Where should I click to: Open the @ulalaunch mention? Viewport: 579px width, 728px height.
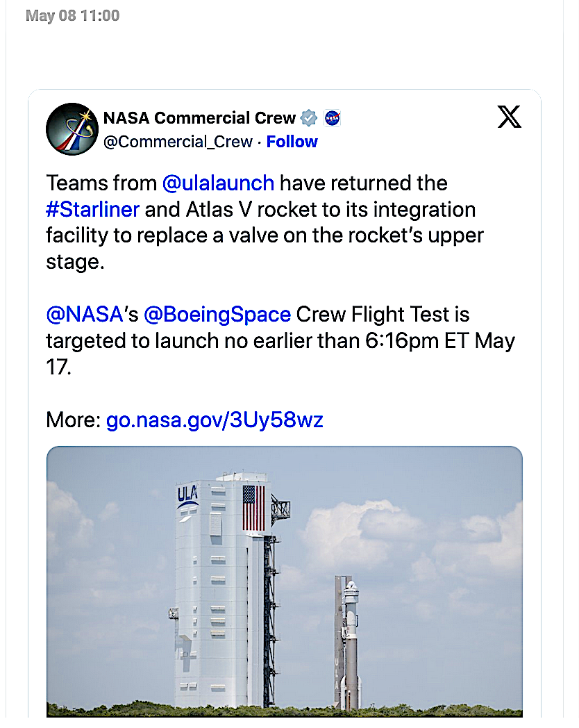point(218,183)
